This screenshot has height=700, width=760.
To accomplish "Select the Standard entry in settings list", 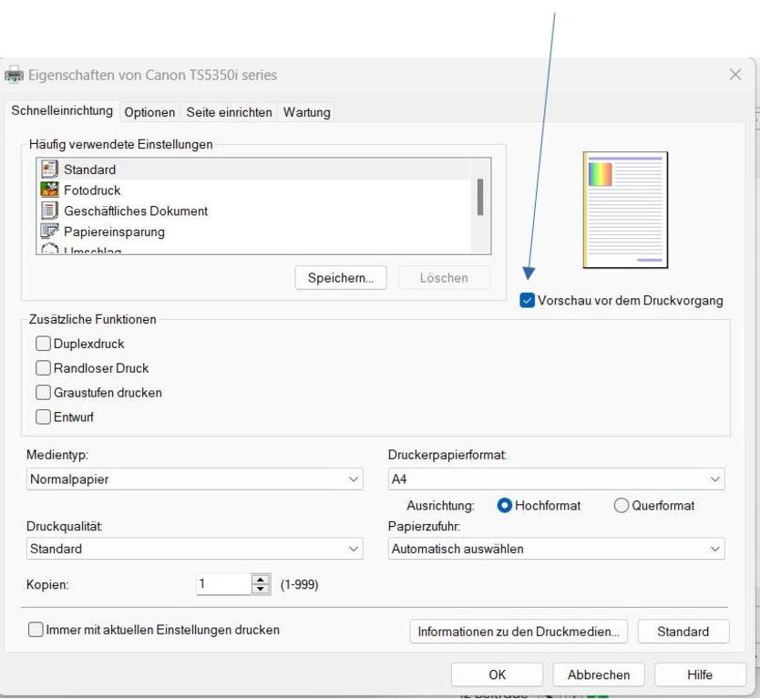I will [x=252, y=170].
